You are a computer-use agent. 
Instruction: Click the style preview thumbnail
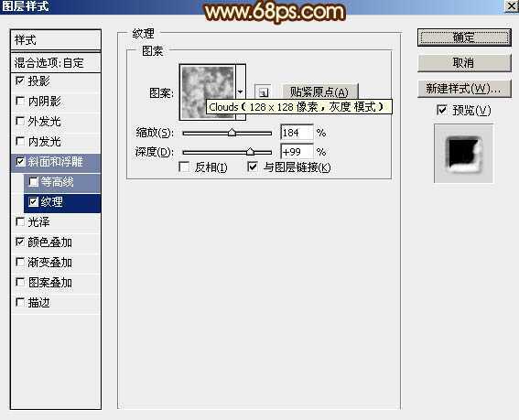tap(463, 154)
